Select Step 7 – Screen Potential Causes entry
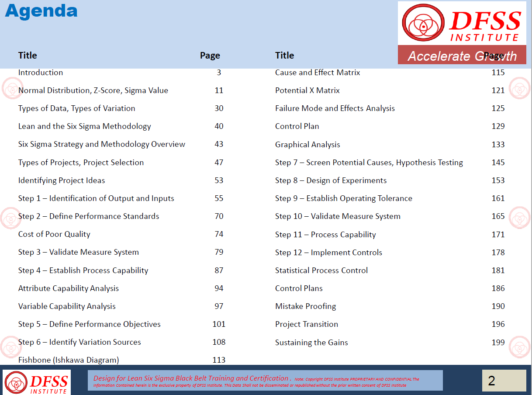The image size is (532, 395). coord(369,163)
